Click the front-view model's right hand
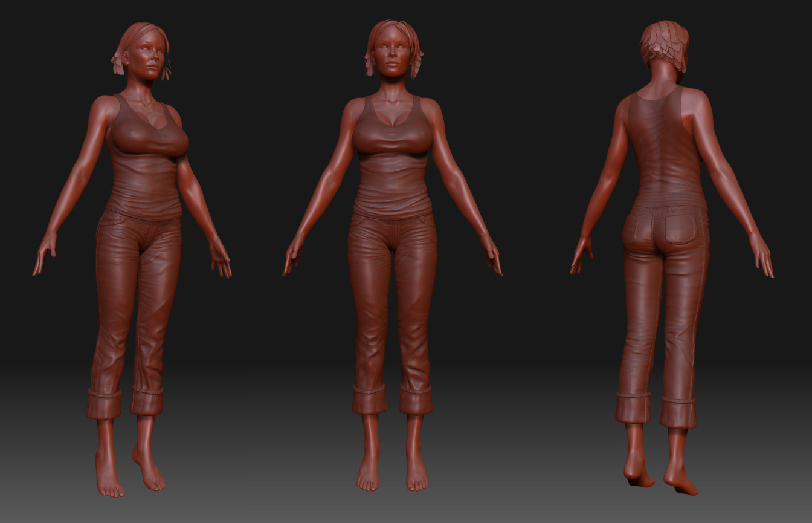Image resolution: width=812 pixels, height=523 pixels. point(292,254)
